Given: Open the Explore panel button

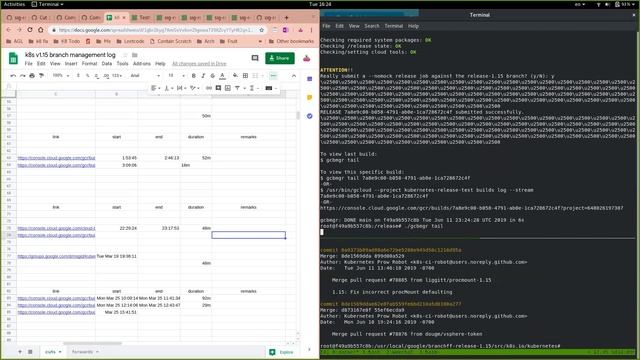Looking at the screenshot, I should (x=282, y=352).
